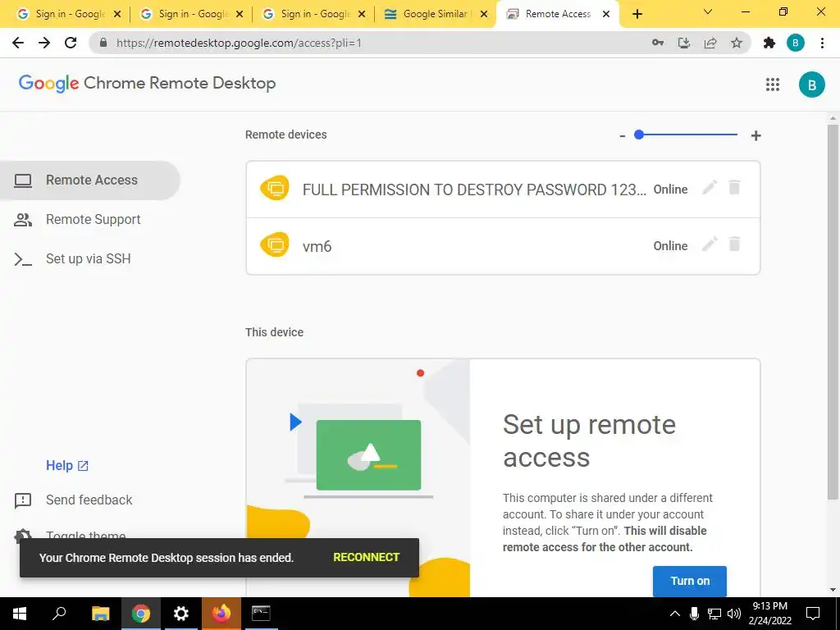Open the Chrome profile avatar B in toolbar
Image resolution: width=840 pixels, height=630 pixels.
coord(796,43)
